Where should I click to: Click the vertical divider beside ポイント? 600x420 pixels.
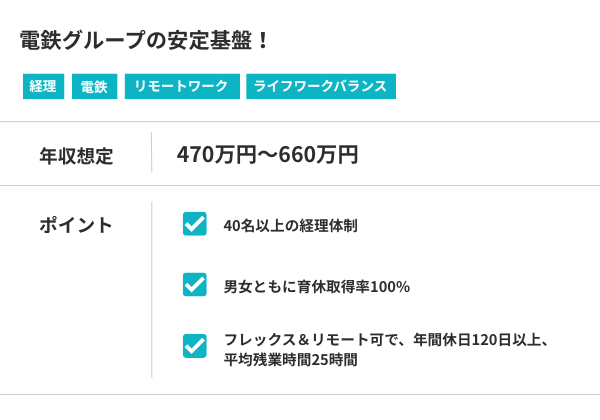(x=152, y=290)
